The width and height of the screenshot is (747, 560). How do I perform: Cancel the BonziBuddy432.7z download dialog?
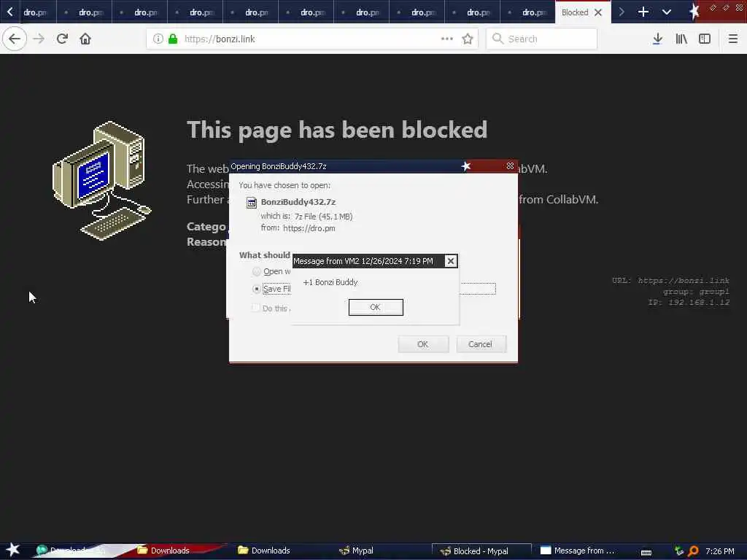click(481, 344)
